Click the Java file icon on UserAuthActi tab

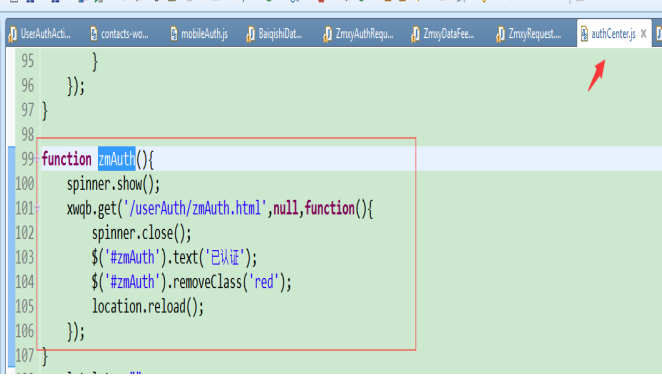click(x=13, y=34)
